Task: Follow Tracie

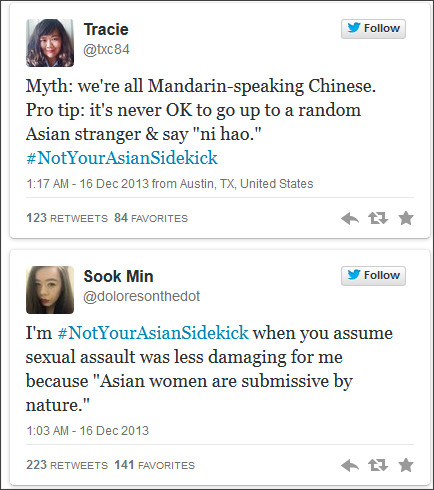Action: point(373,29)
